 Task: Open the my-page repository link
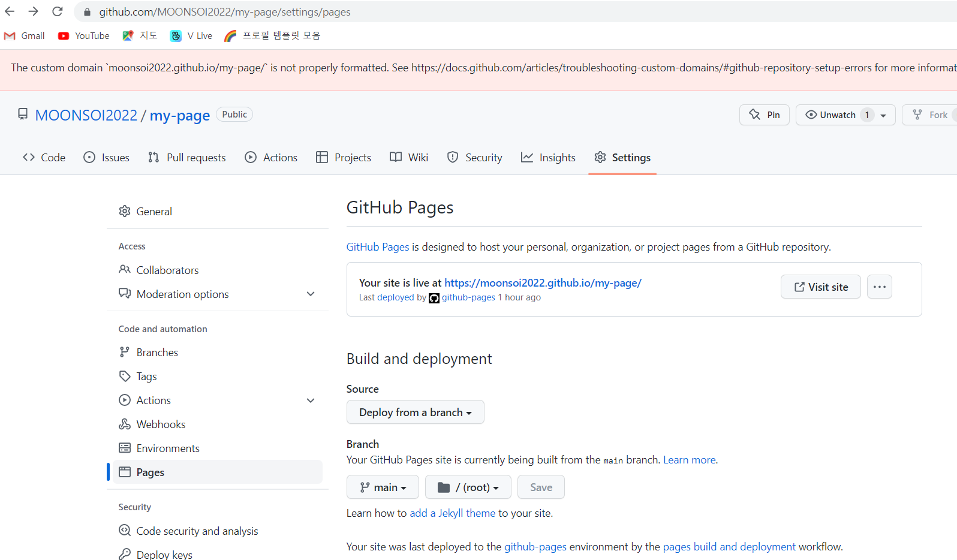tap(180, 115)
